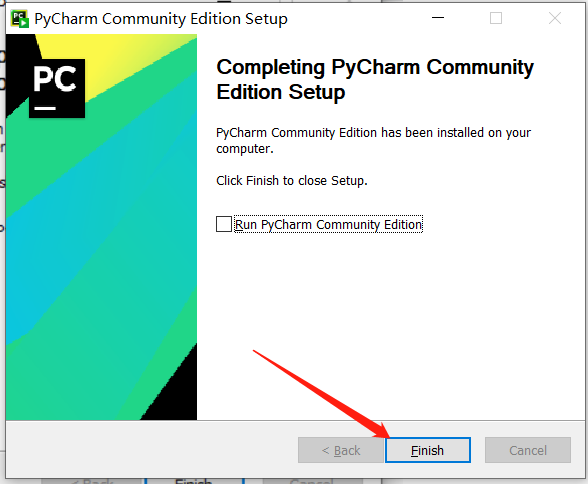Click the 'PyCharm Community Edition Setup' title text

(x=161, y=19)
